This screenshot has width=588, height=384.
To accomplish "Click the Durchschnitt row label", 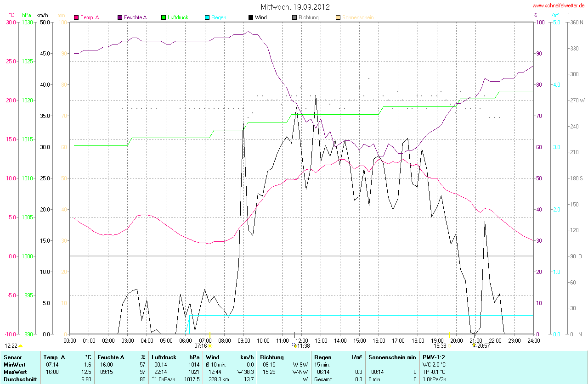I will tap(19, 379).
